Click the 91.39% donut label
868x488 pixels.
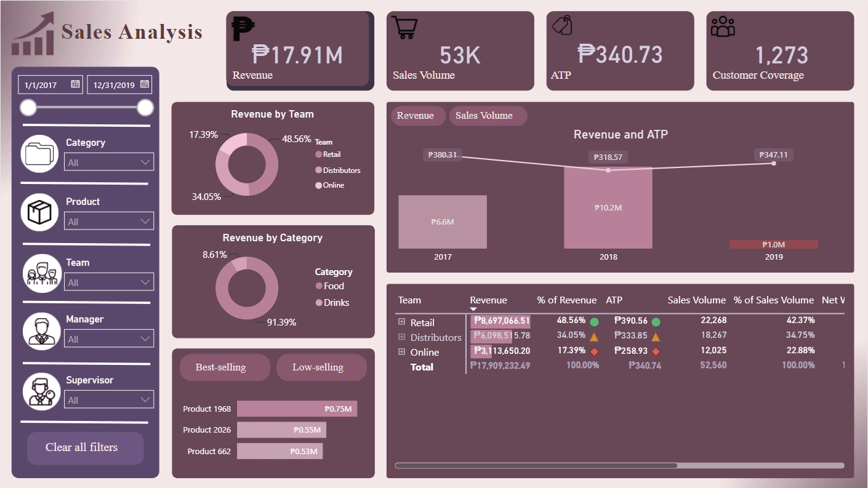tap(281, 322)
